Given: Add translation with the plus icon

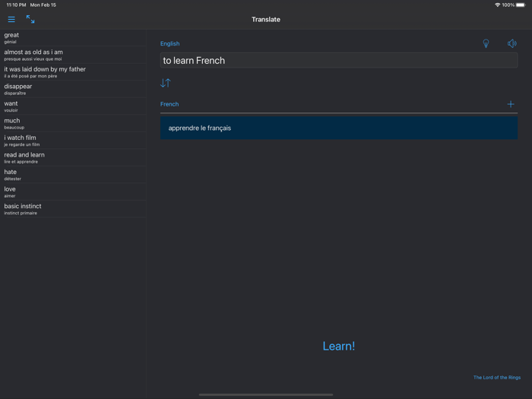Looking at the screenshot, I should (511, 104).
